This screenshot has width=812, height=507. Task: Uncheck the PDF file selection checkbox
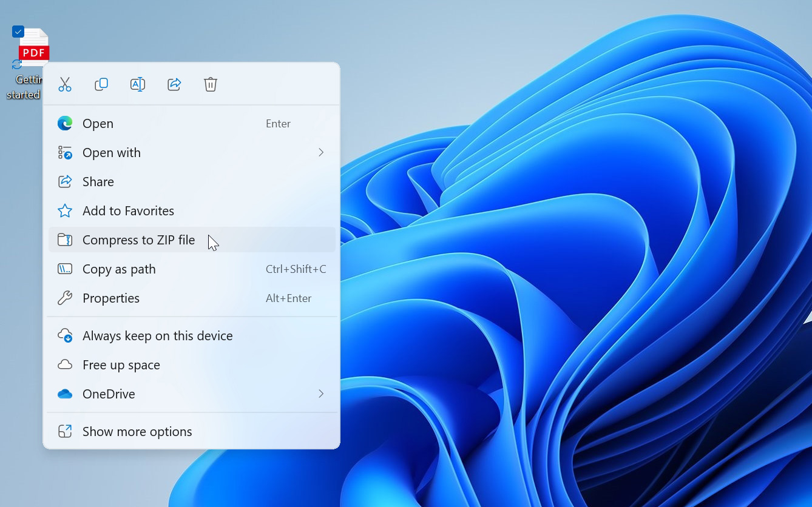[18, 32]
